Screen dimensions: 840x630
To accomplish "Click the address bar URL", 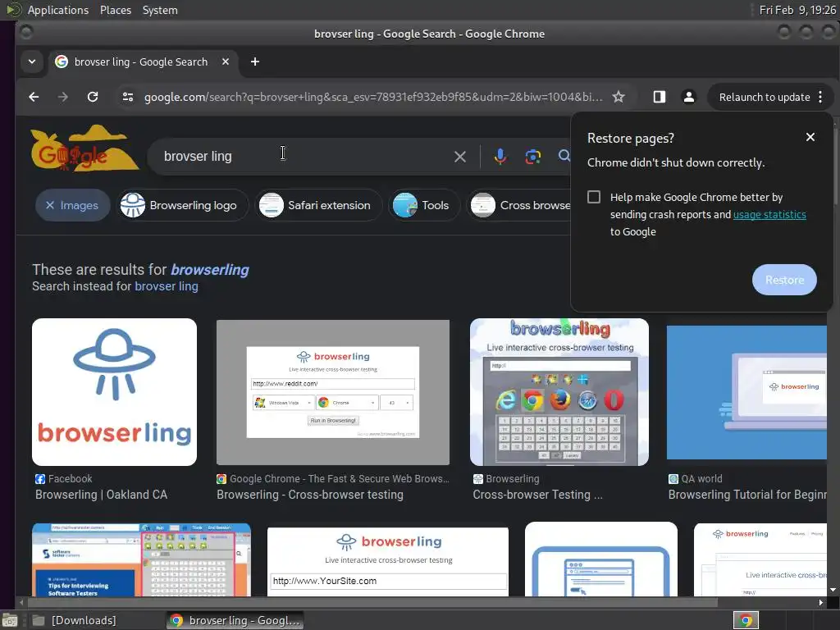I will coord(373,97).
